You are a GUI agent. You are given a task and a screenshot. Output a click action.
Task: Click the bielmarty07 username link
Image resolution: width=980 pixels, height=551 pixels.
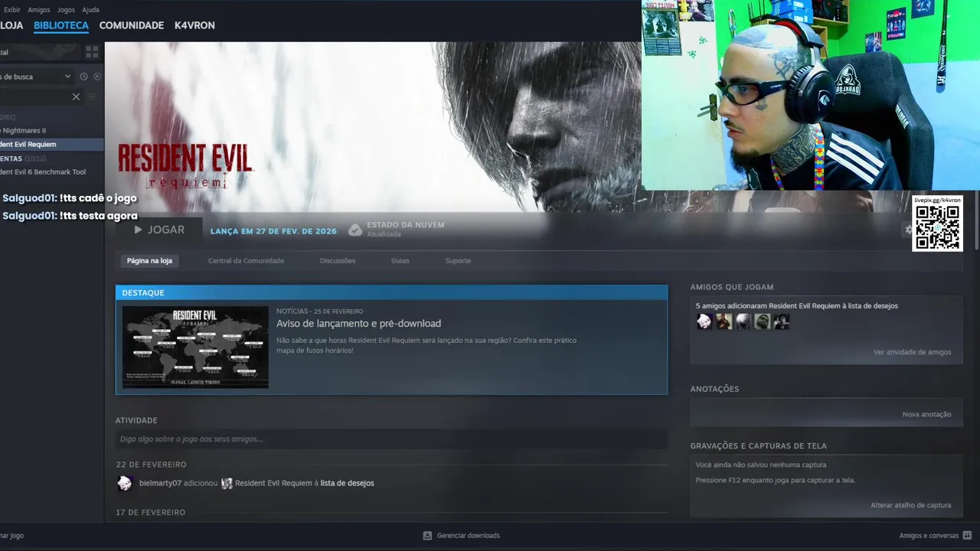pos(160,484)
